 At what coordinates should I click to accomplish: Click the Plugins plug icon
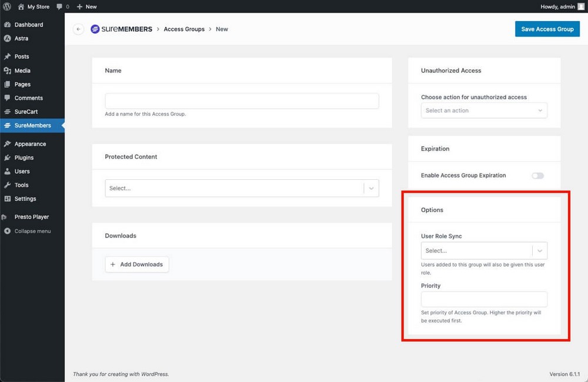7,158
